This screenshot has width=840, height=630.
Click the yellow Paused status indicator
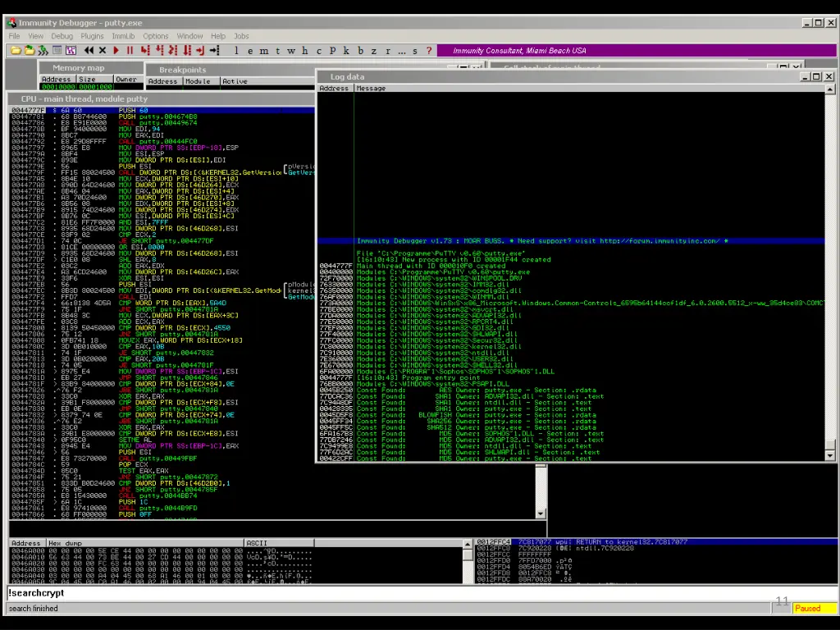tap(813, 608)
